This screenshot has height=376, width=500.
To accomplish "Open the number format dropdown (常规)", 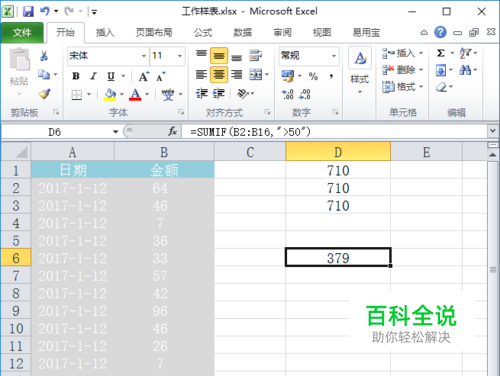I will (x=334, y=56).
